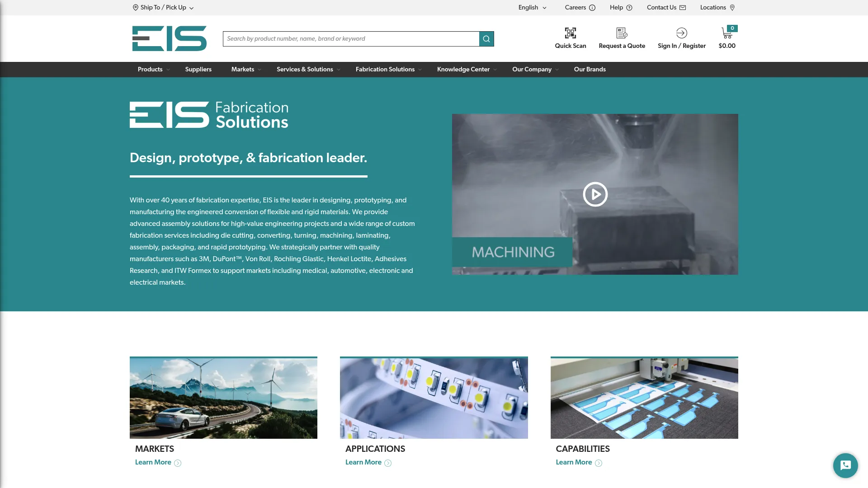Click the APPLICATIONS card heading
868x488 pixels.
[375, 449]
